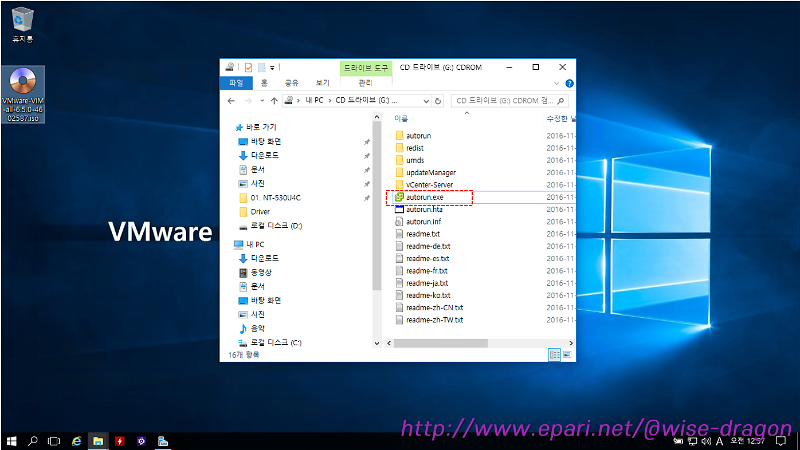Select 로컬 디스크 (D:) in navigation pane

276,226
